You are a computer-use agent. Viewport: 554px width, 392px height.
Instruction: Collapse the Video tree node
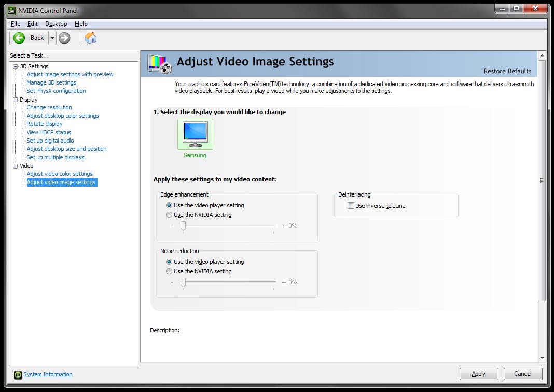[x=15, y=166]
